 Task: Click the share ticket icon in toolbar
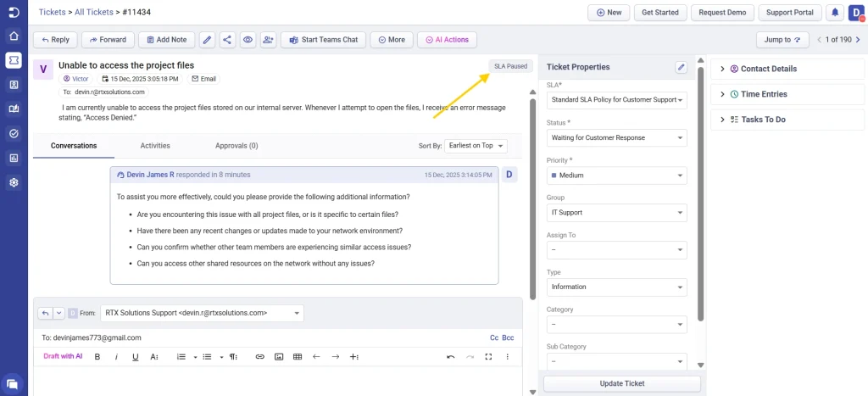tap(227, 40)
